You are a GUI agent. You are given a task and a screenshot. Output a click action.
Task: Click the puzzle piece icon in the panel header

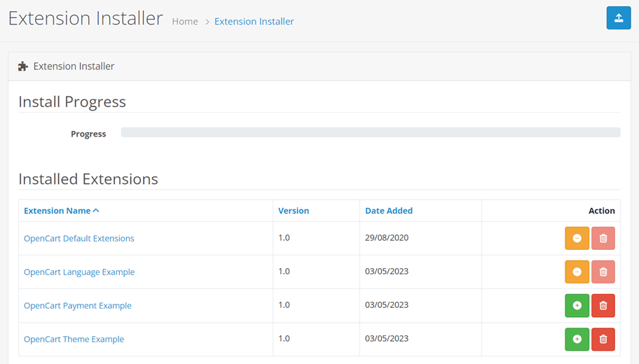[x=23, y=66]
